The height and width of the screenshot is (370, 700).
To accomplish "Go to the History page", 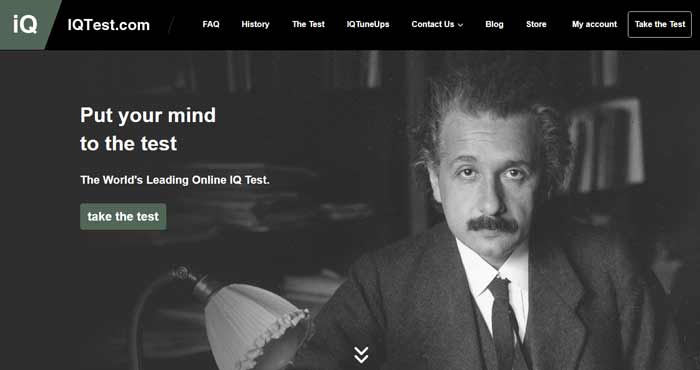I will (255, 25).
